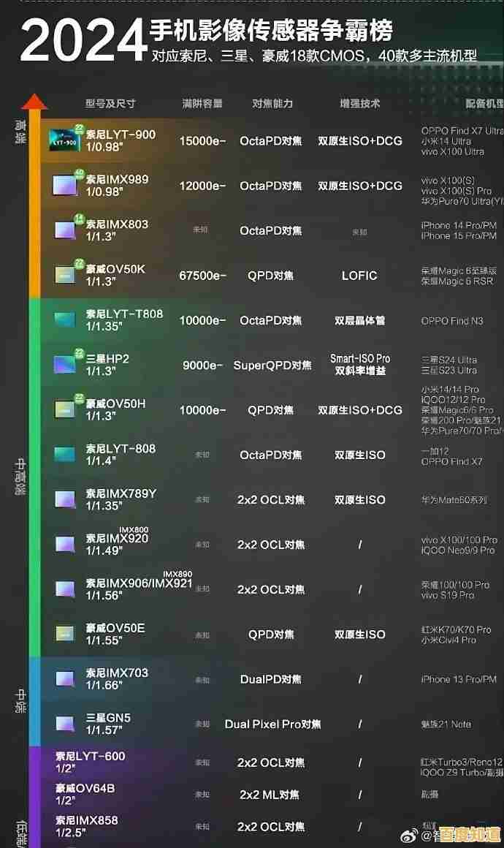This screenshot has height=848, width=504.
Task: Click the 三星HP2 sensor chip image
Action: tap(65, 363)
